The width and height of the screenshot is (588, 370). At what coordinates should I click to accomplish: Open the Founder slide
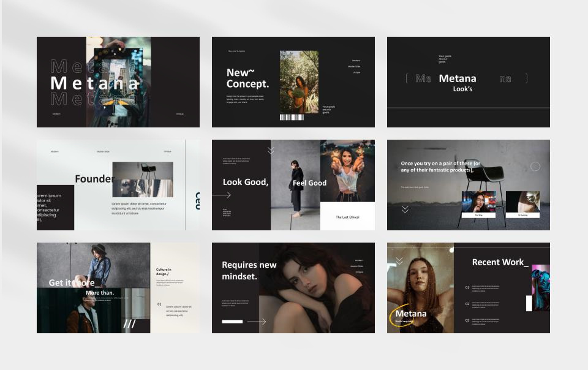[x=118, y=185]
